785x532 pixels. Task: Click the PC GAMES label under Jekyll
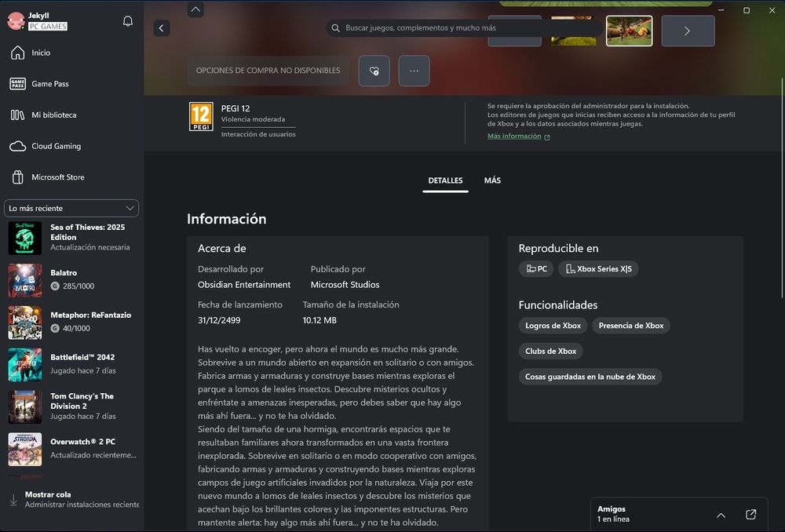tap(48, 26)
